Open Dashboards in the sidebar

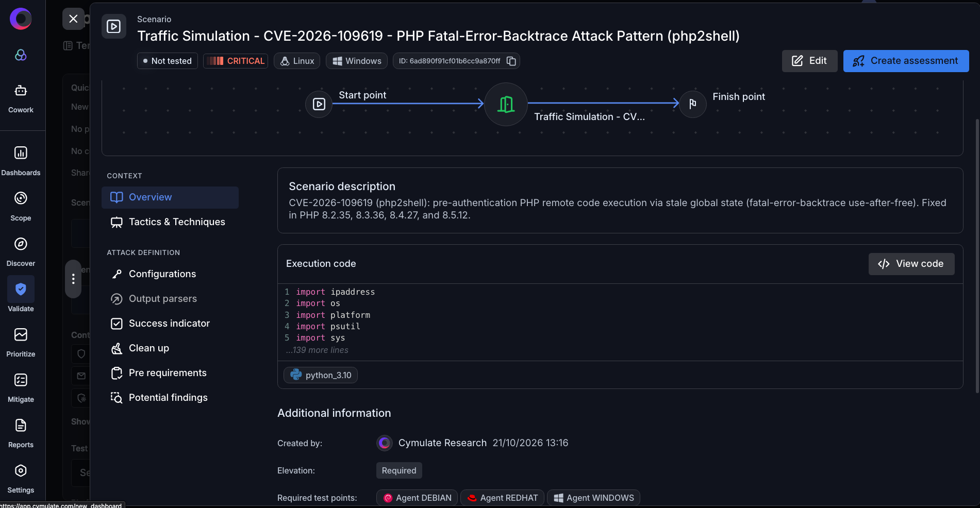click(21, 161)
